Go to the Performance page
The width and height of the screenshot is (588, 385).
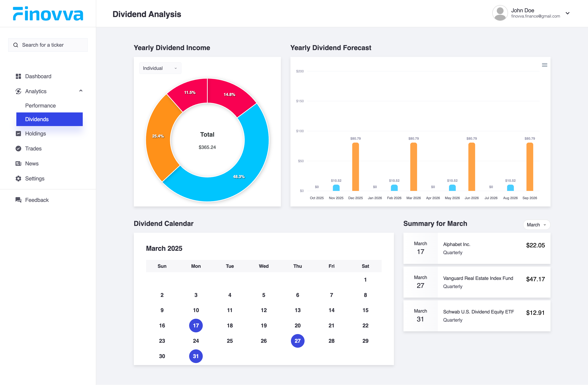point(41,106)
